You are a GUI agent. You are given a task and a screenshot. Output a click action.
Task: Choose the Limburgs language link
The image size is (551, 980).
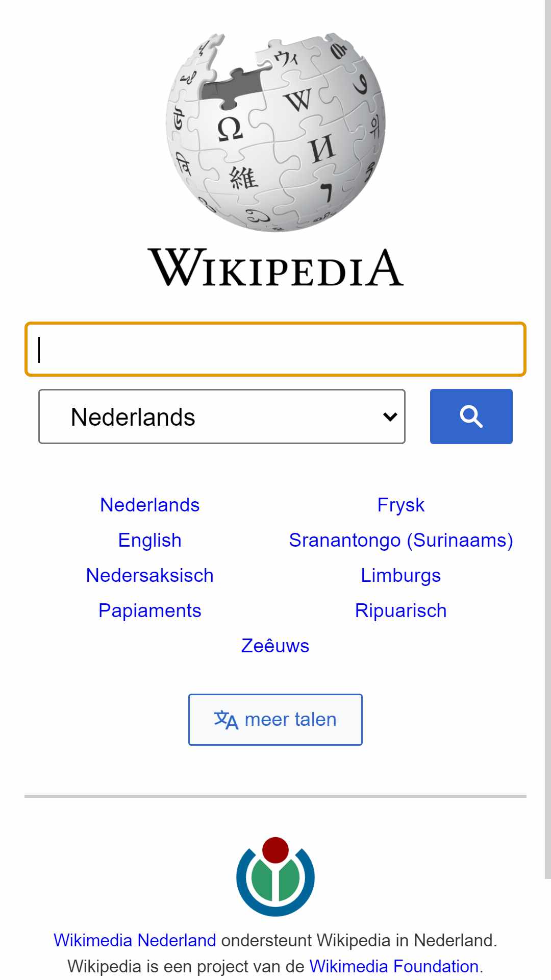[x=401, y=575]
